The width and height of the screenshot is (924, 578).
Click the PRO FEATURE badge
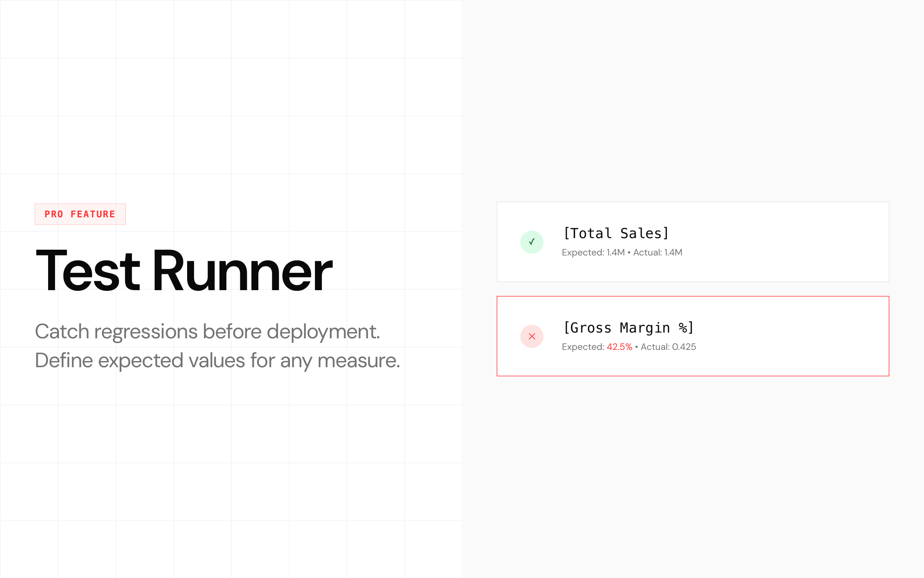(x=80, y=214)
